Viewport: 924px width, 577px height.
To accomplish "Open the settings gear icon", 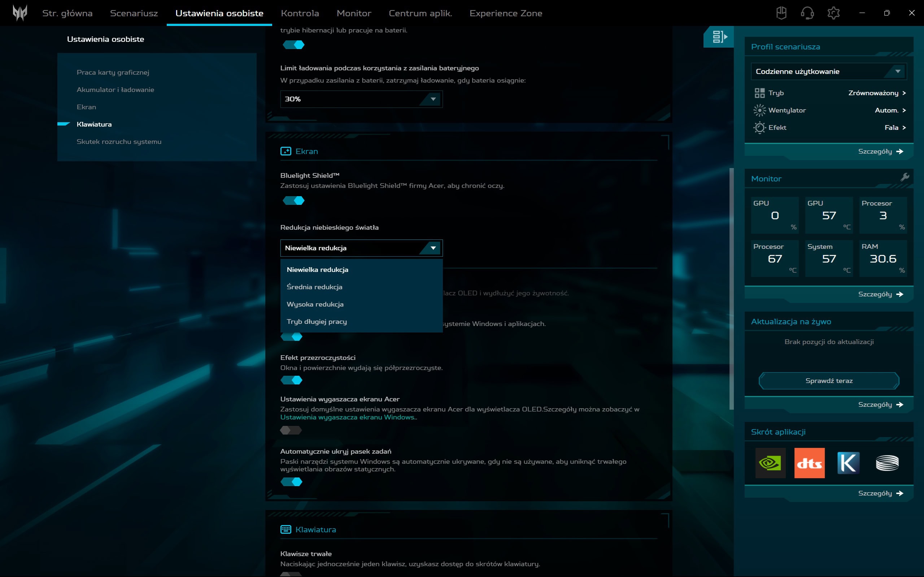I will (833, 13).
